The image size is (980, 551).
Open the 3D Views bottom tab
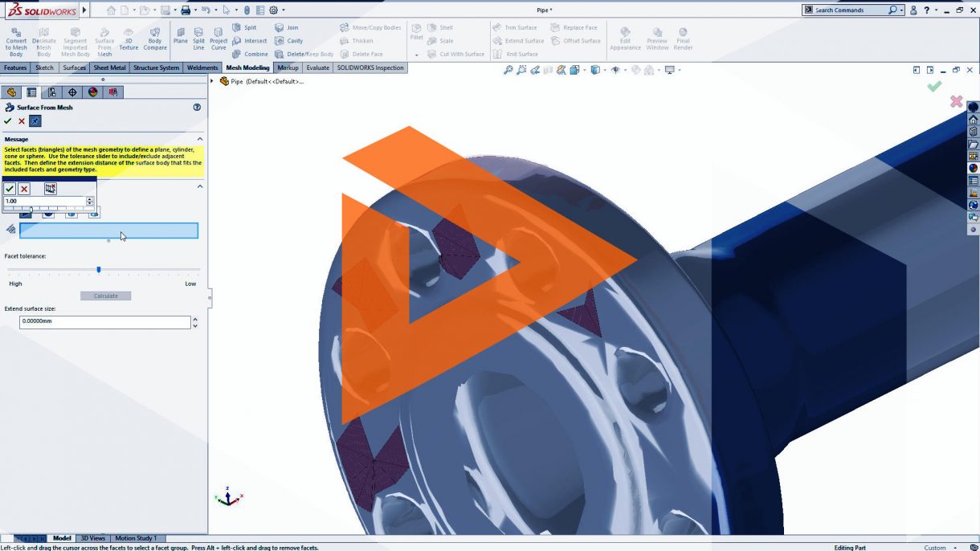pos(93,538)
